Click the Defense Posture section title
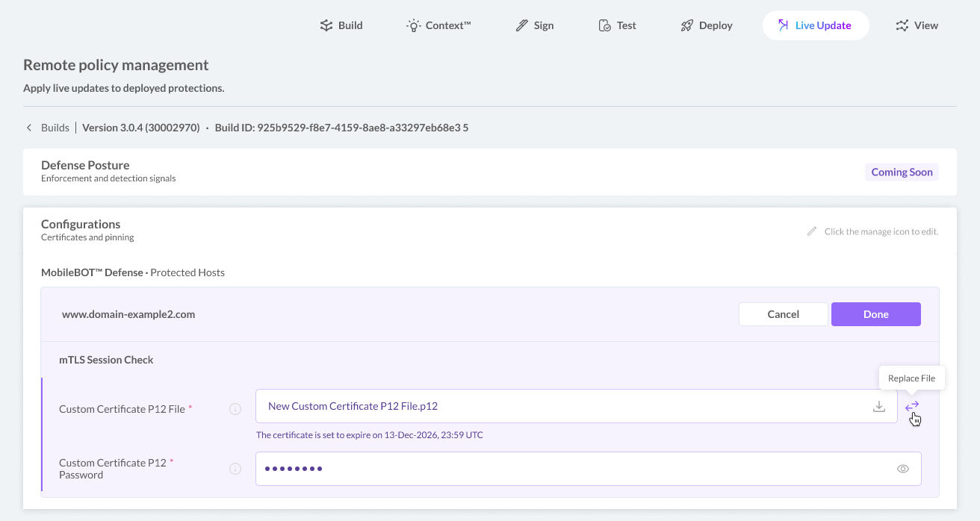The image size is (980, 521). (85, 165)
